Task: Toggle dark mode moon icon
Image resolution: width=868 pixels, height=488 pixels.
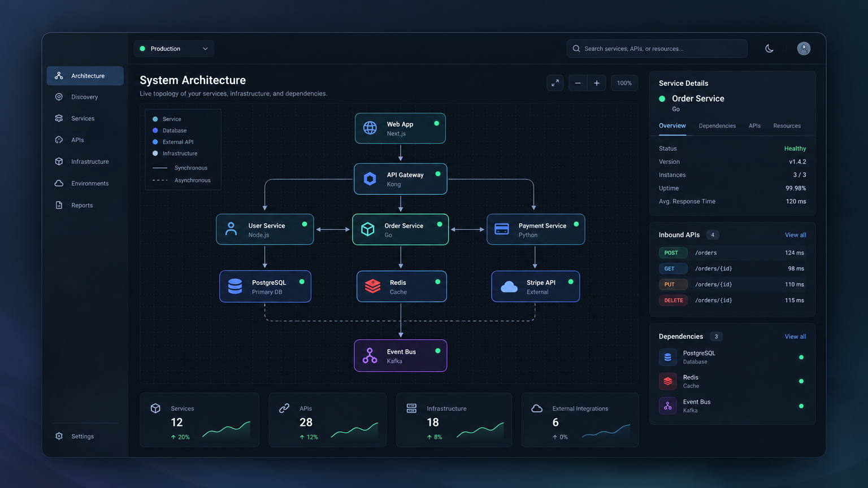Action: [769, 49]
